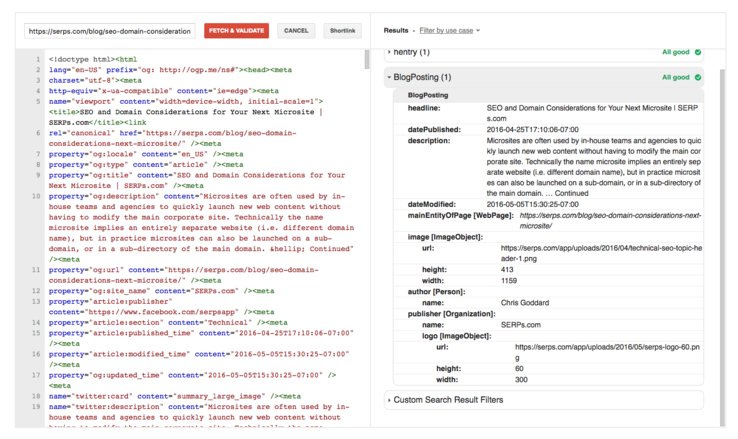The image size is (738, 439).
Task: Click the FETCH & VALIDATE button
Action: 236,31
